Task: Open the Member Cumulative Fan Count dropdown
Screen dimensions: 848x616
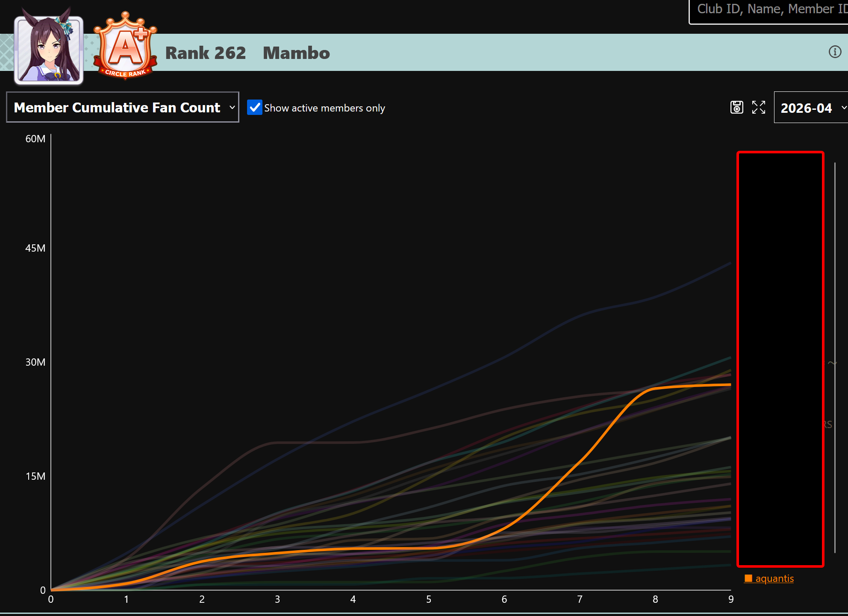Action: click(118, 108)
